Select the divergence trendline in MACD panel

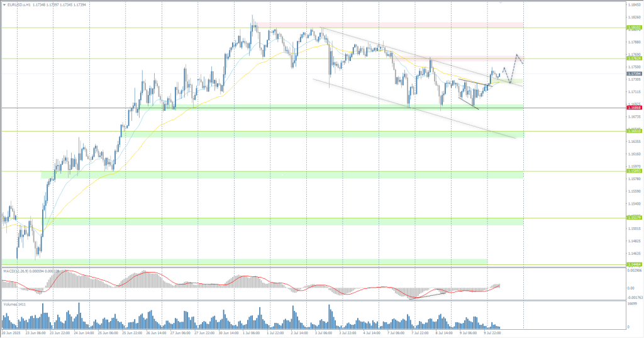click(429, 295)
